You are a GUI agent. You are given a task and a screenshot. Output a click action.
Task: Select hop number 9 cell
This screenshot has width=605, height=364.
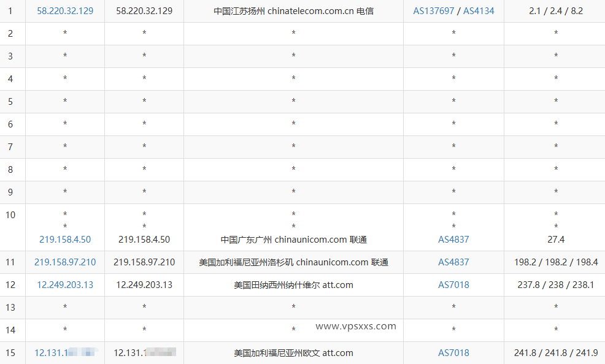12,192
